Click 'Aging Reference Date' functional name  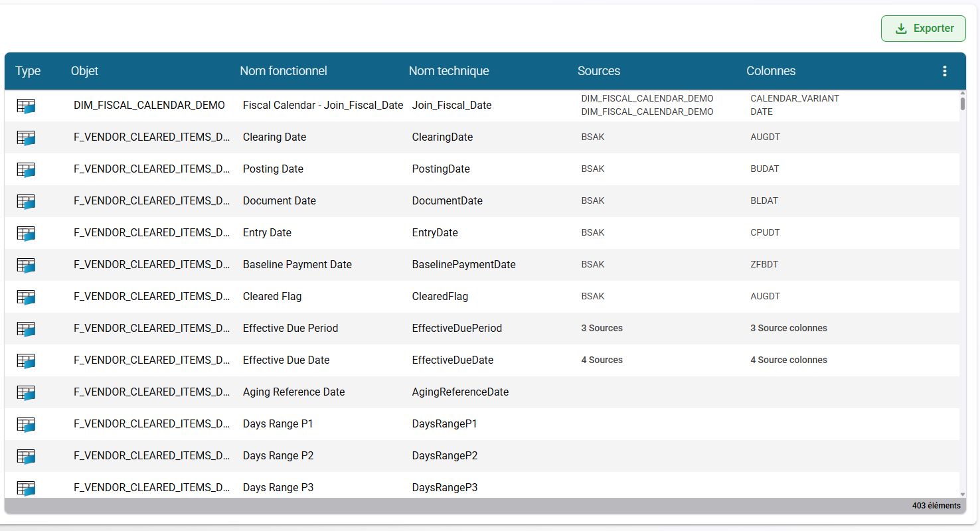point(294,392)
